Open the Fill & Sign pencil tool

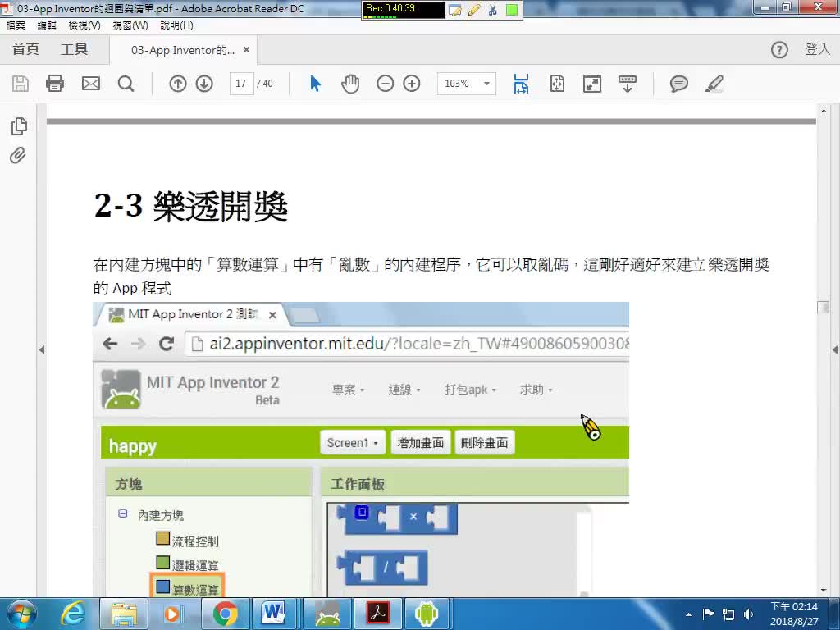(714, 83)
